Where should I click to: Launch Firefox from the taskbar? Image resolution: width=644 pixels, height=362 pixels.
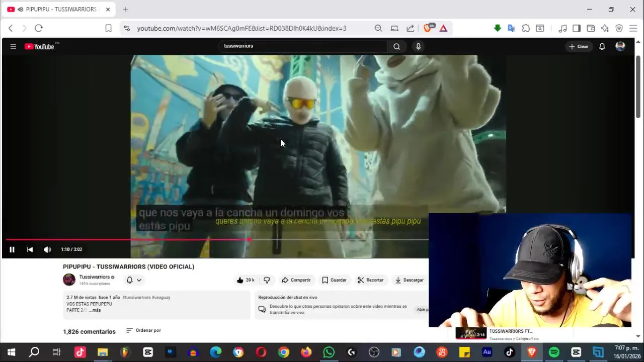click(306, 352)
